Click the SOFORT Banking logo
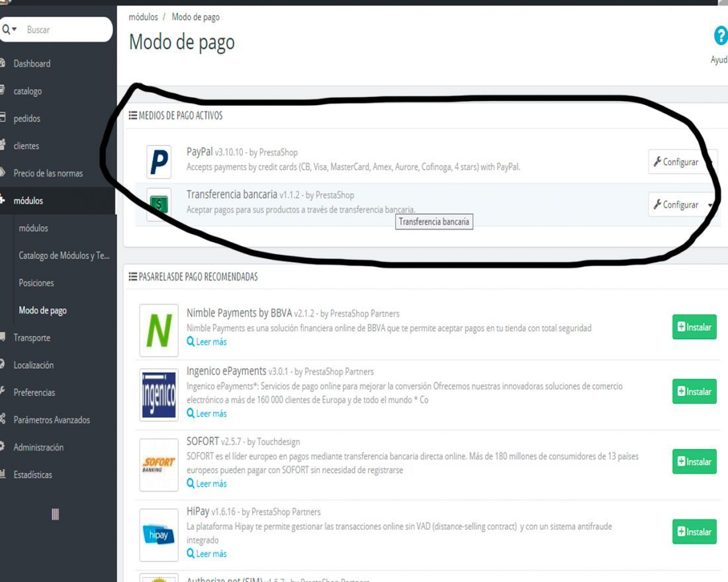 click(x=159, y=464)
